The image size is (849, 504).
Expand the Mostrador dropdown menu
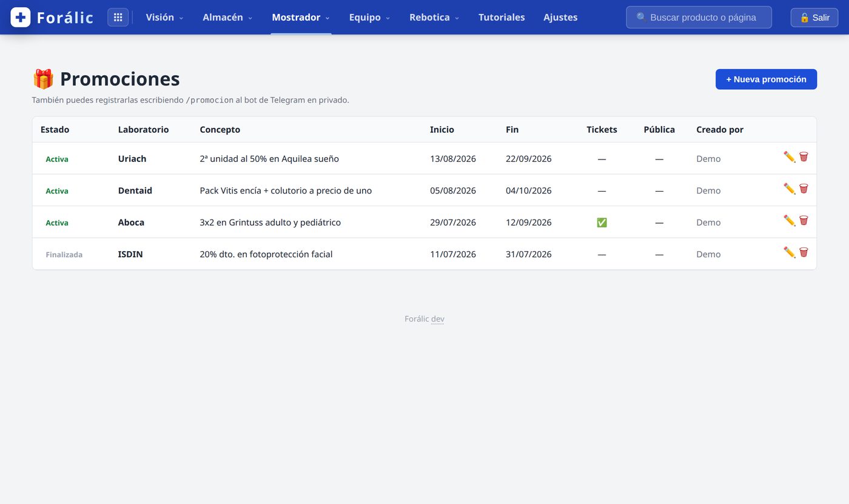(301, 17)
